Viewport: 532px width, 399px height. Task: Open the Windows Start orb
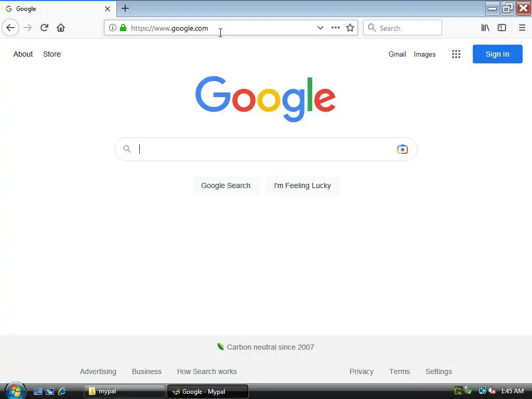15,391
